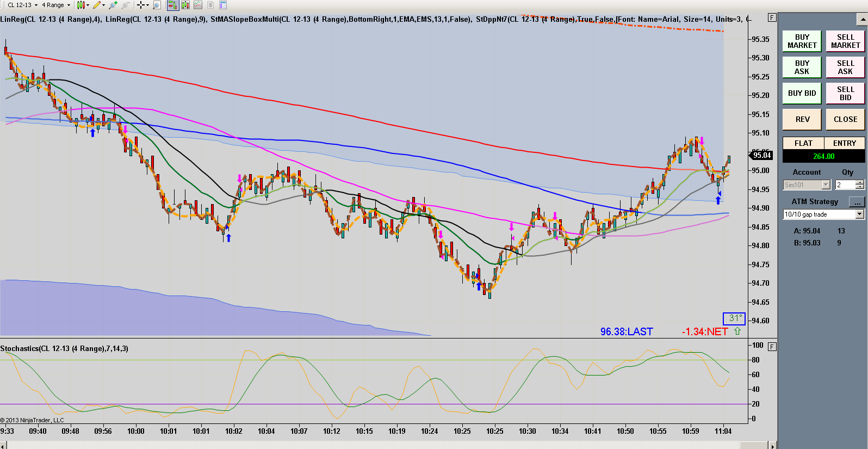Click the candlestick chart style icon

(x=80, y=5)
